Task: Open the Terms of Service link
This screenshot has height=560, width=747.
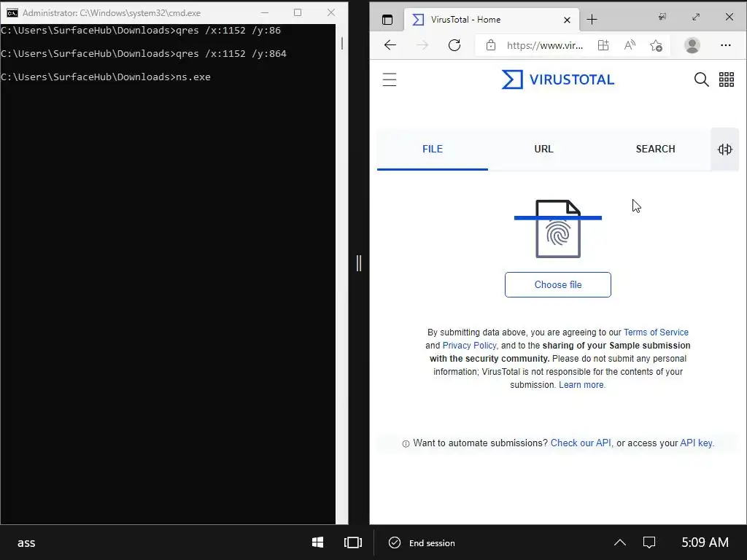Action: pyautogui.click(x=656, y=332)
